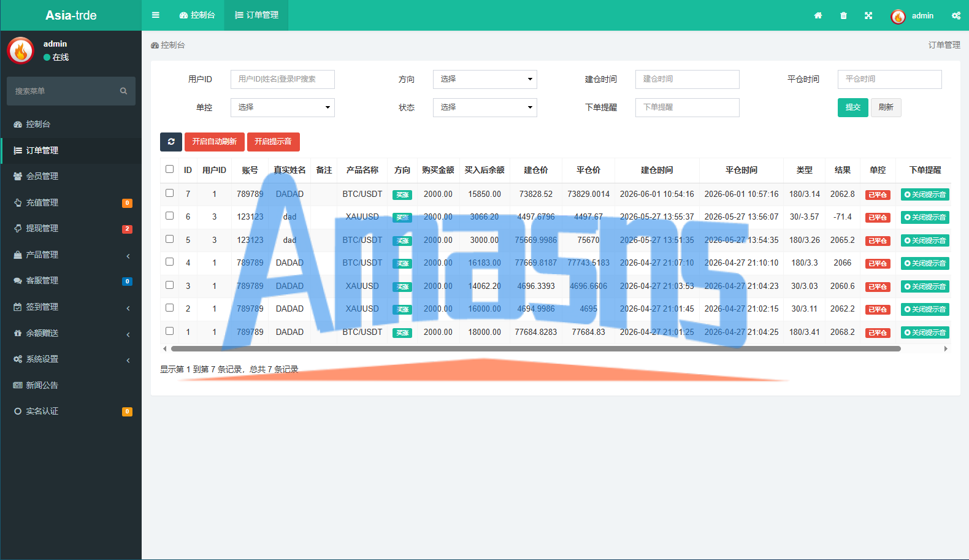Open the 单控 select dropdown
Screen dimensions: 969x560
283,107
